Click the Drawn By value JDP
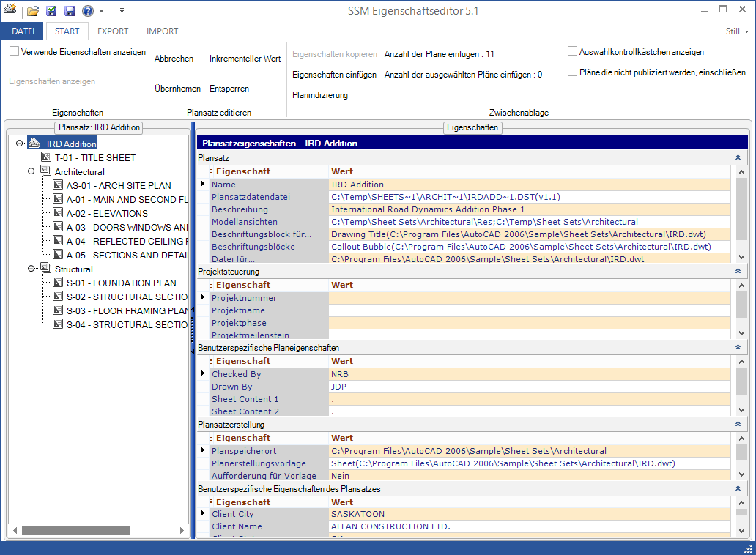 click(x=530, y=387)
